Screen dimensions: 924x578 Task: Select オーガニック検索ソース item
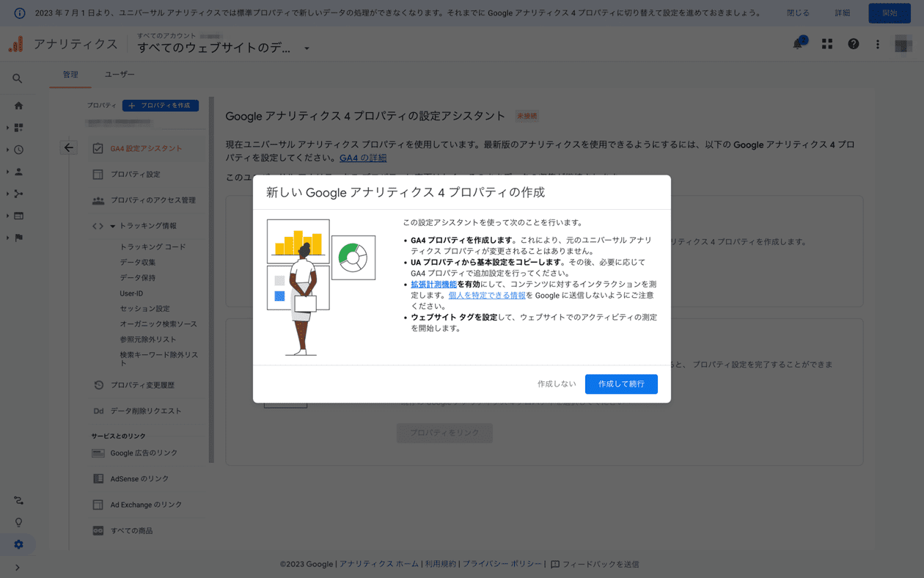[x=158, y=324]
